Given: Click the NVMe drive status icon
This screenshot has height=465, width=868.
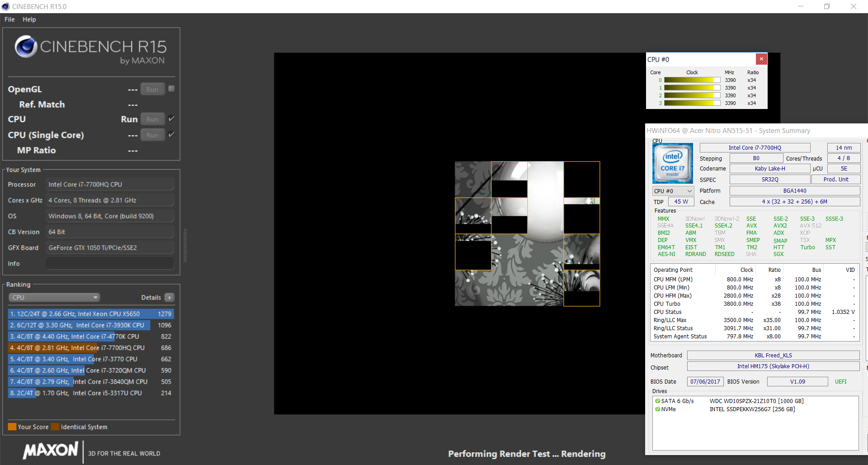Looking at the screenshot, I should point(657,409).
